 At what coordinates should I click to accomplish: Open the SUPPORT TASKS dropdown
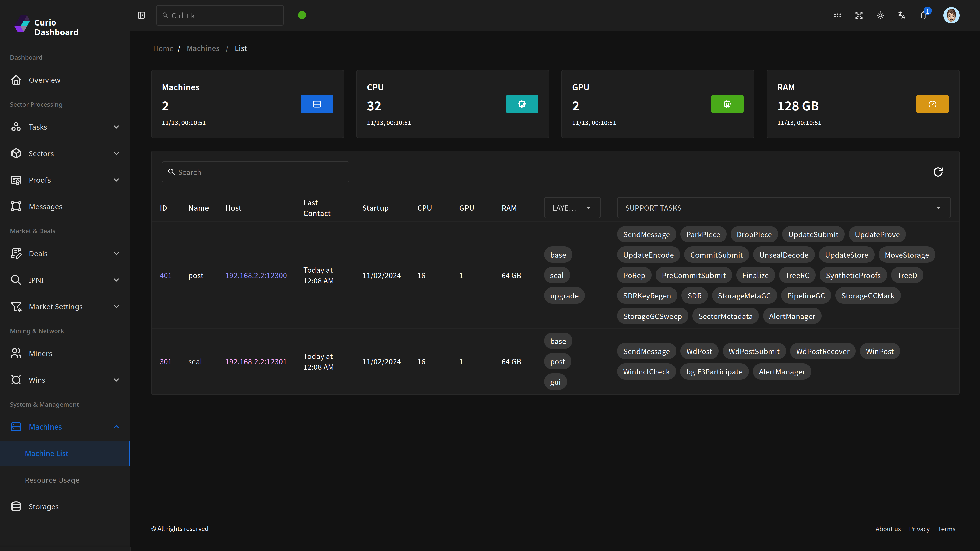point(783,208)
